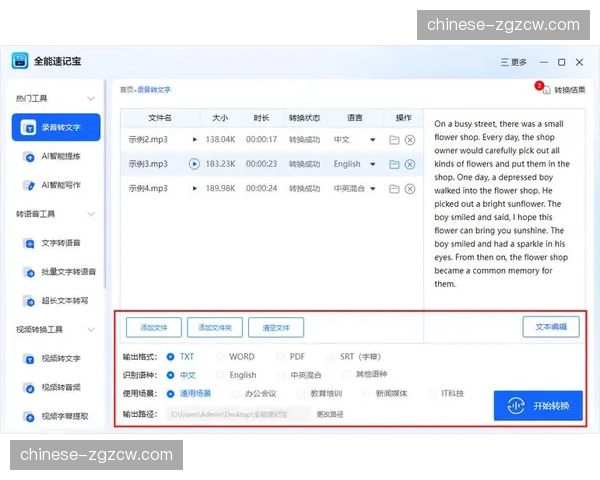Screen dimensions: 600x480
Task: Click the 清空文件 button
Action: (x=276, y=328)
